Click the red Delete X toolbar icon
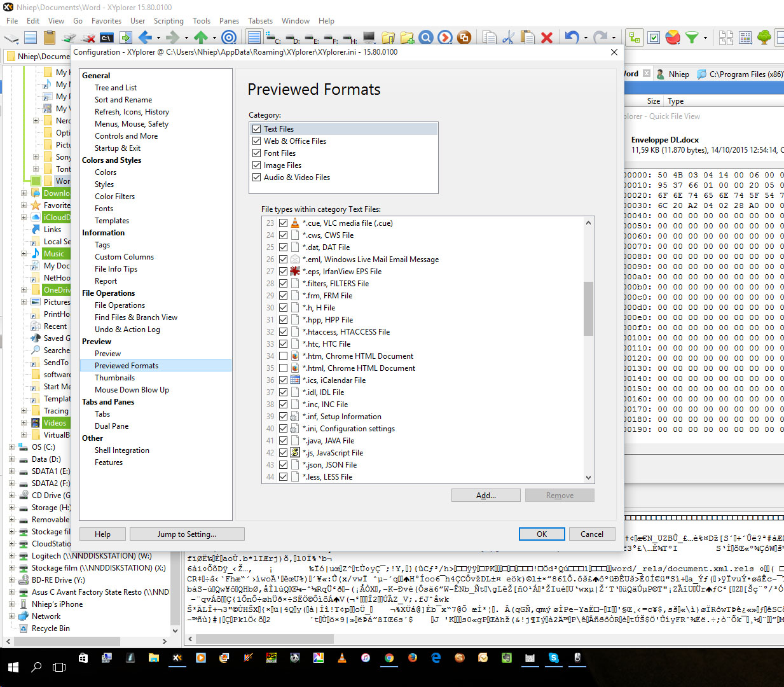The image size is (784, 687). point(546,38)
